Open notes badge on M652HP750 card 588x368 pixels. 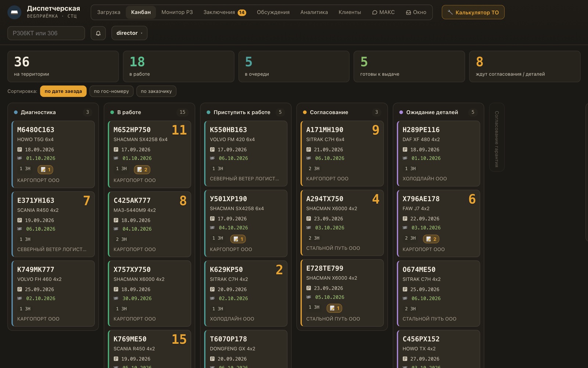click(142, 170)
